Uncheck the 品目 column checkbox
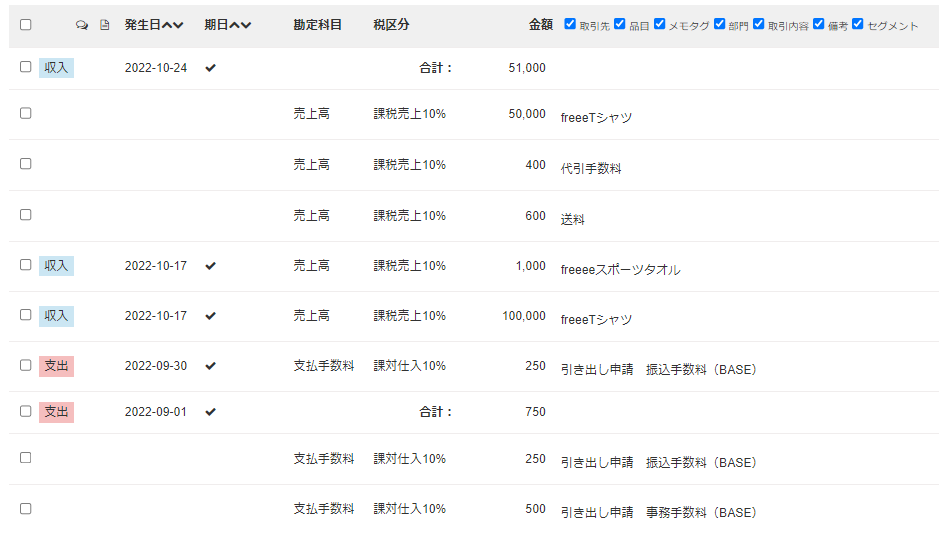Image resolution: width=939 pixels, height=535 pixels. point(620,23)
